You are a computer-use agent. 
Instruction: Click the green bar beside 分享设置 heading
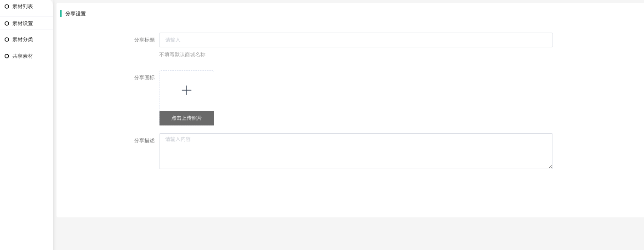(61, 14)
